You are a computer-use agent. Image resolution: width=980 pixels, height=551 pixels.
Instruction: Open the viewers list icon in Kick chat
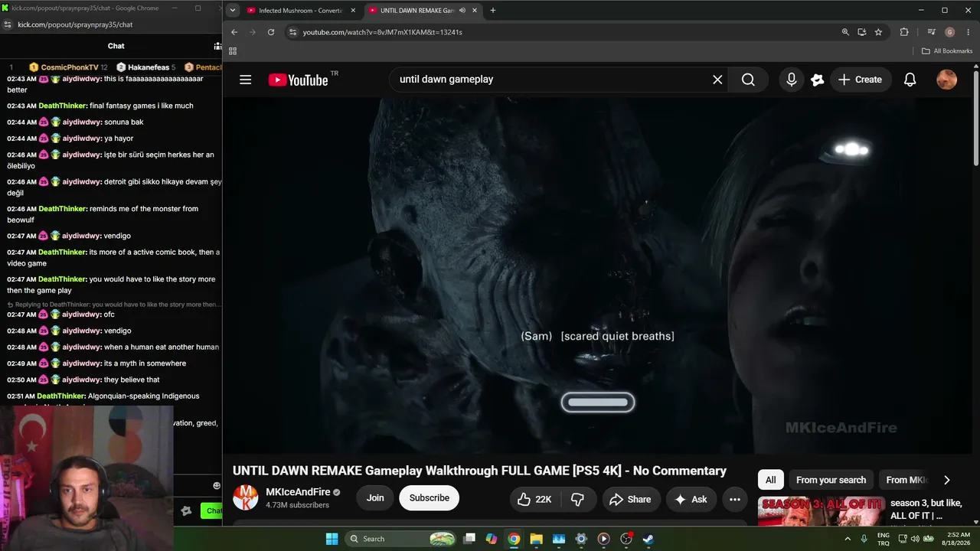217,46
